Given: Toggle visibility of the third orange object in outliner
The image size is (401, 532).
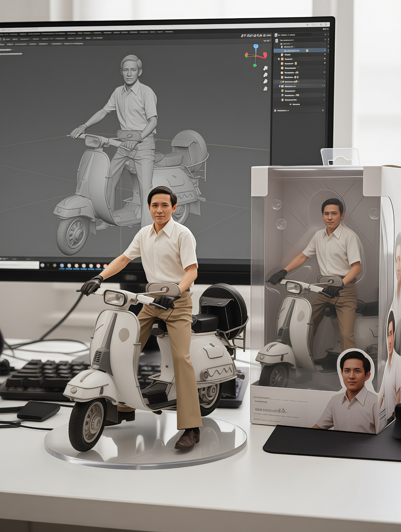Looking at the screenshot, I should pos(325,63).
